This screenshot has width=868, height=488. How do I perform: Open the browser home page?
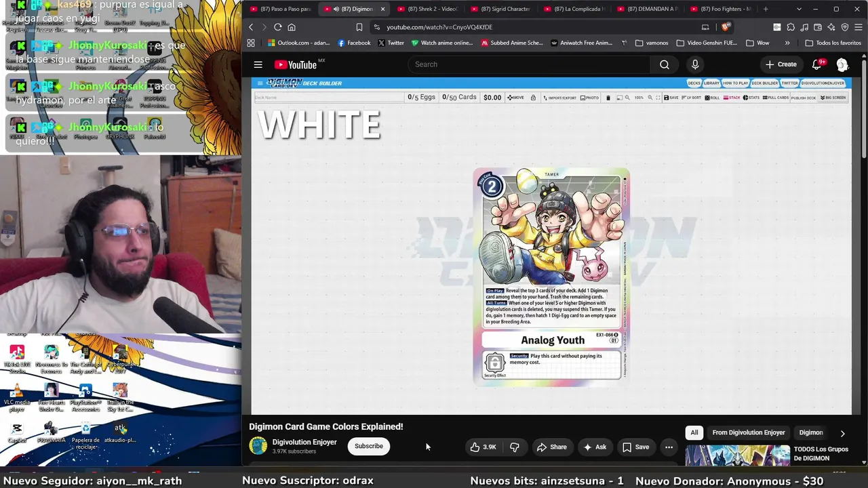[292, 27]
